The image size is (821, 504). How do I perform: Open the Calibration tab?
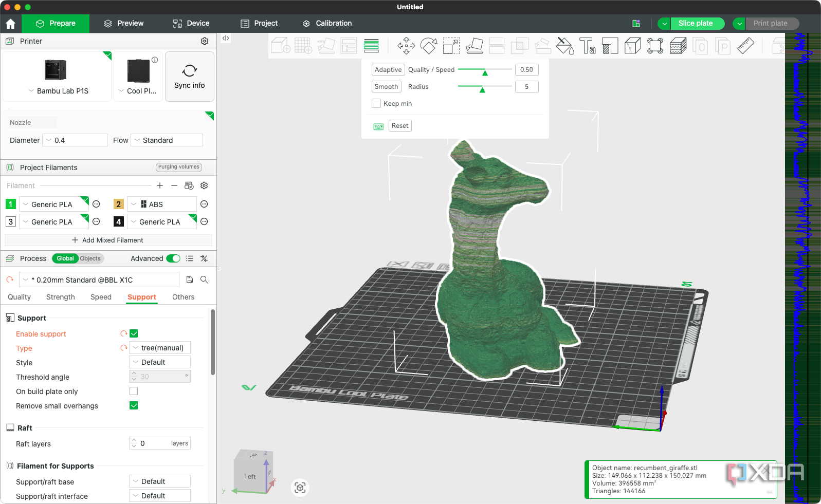click(327, 23)
